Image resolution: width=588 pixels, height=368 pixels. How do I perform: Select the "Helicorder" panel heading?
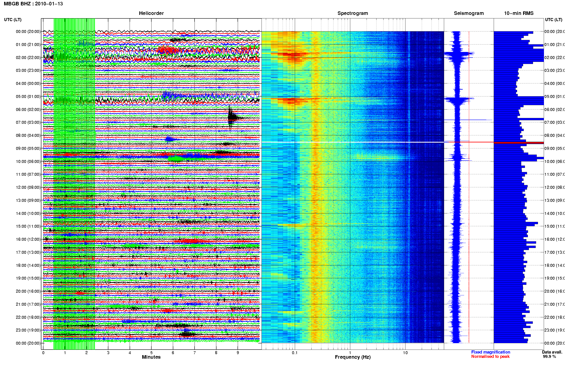(151, 13)
